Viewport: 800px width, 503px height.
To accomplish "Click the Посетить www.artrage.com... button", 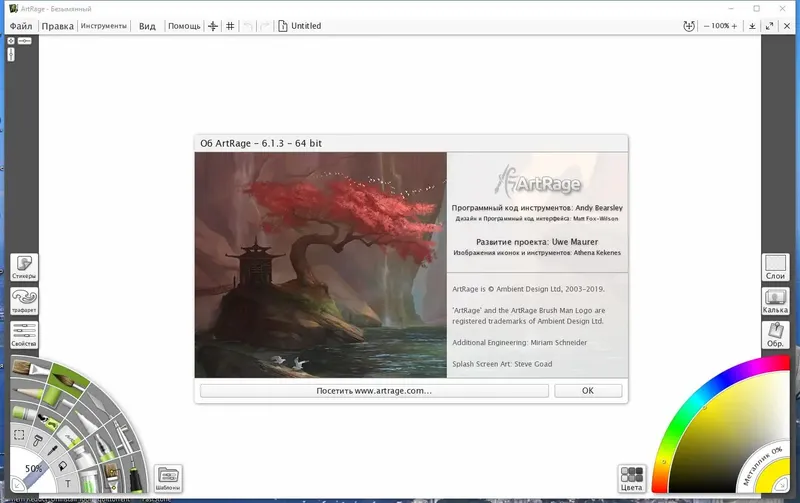I will pyautogui.click(x=374, y=391).
